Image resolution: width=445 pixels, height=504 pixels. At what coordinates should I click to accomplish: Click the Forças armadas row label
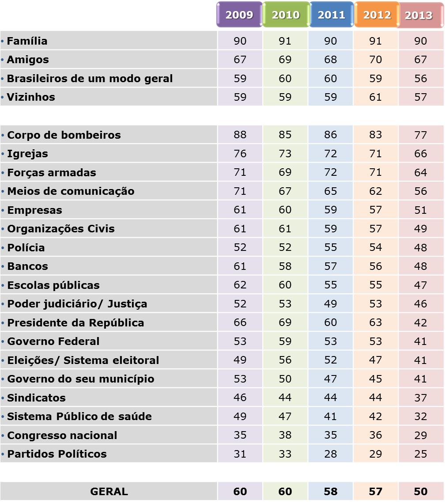click(52, 173)
